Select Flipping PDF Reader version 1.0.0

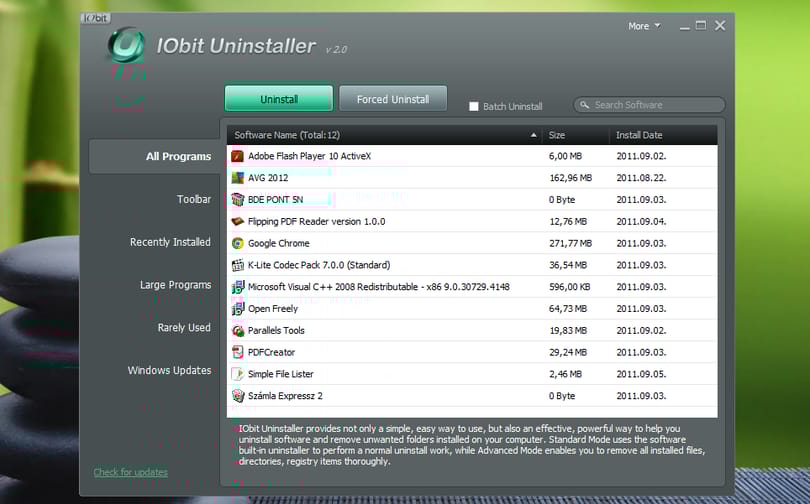pyautogui.click(x=317, y=222)
